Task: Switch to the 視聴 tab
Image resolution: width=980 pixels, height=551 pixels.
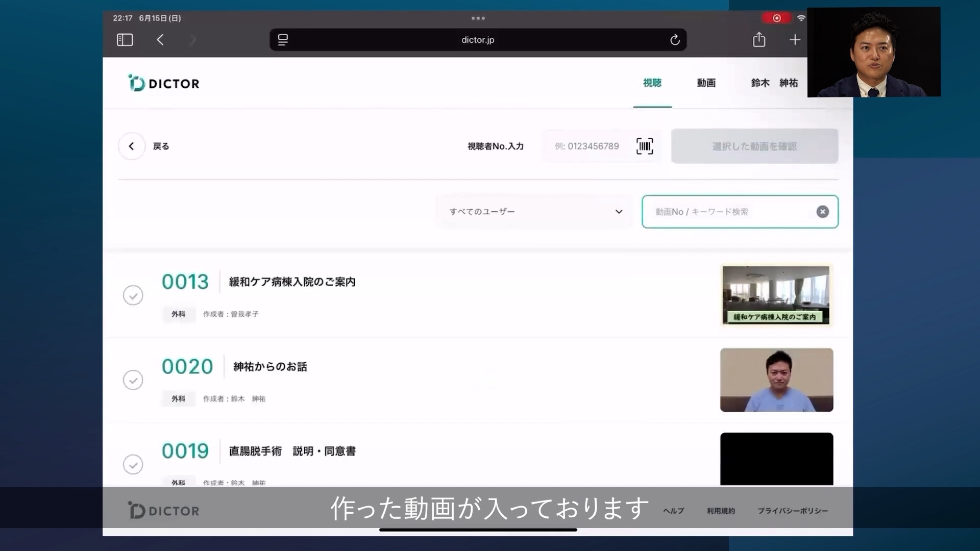Action: point(652,83)
